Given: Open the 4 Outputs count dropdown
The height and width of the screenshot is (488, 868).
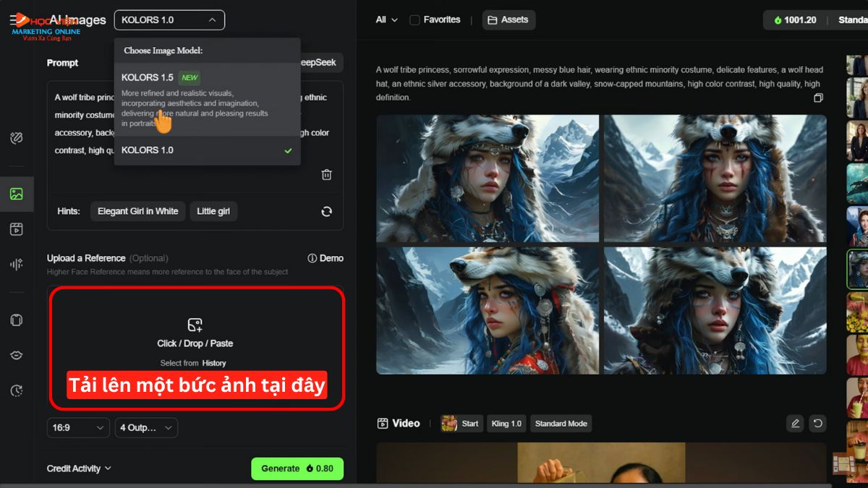Looking at the screenshot, I should click(146, 428).
